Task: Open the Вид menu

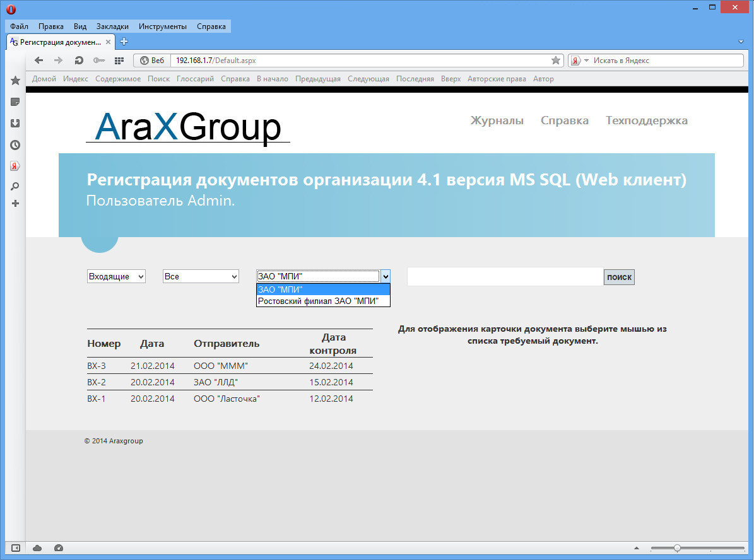Action: [80, 26]
